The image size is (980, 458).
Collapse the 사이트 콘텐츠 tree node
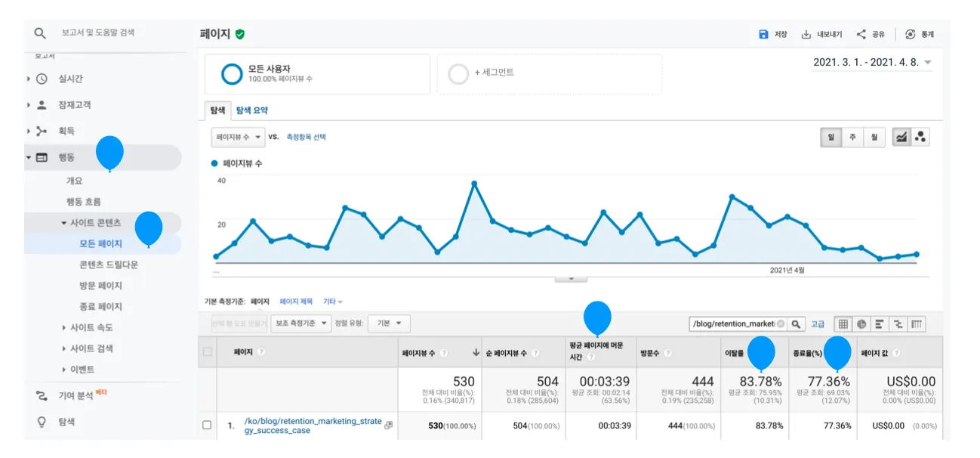tap(63, 223)
